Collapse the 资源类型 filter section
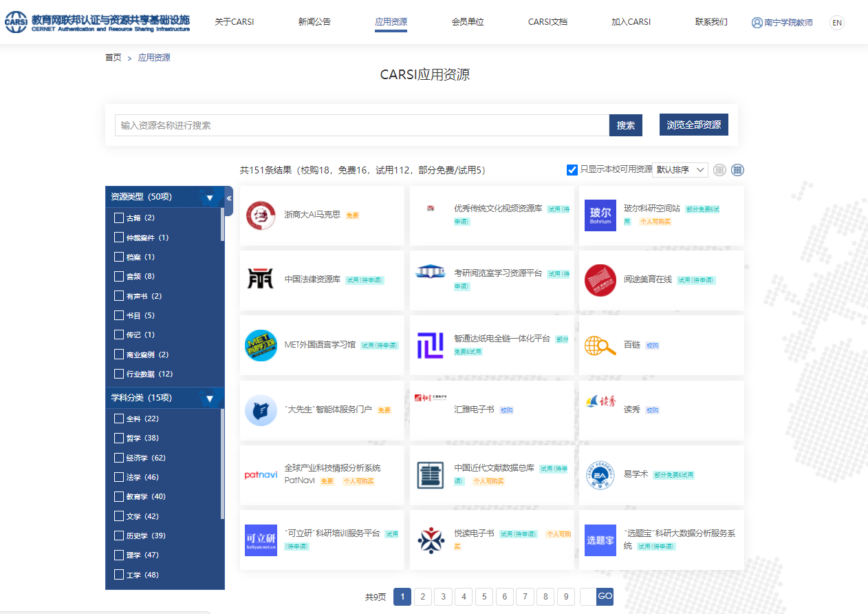 (x=210, y=198)
